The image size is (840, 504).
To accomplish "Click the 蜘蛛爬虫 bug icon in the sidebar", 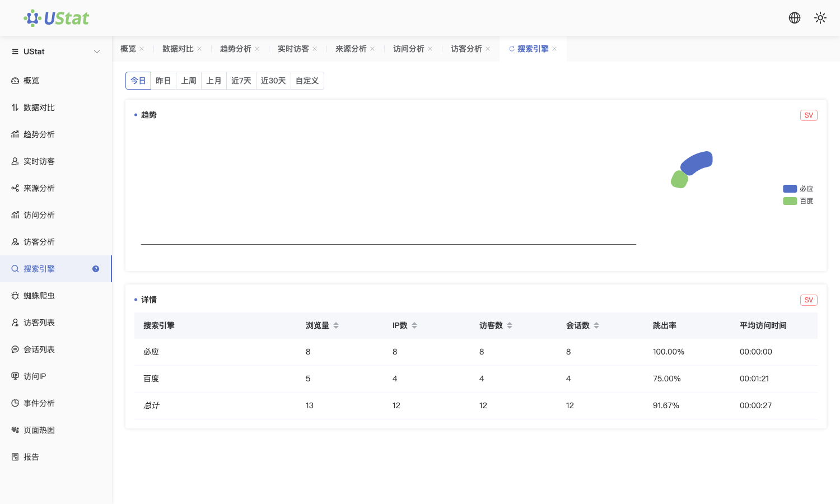I will pos(15,296).
